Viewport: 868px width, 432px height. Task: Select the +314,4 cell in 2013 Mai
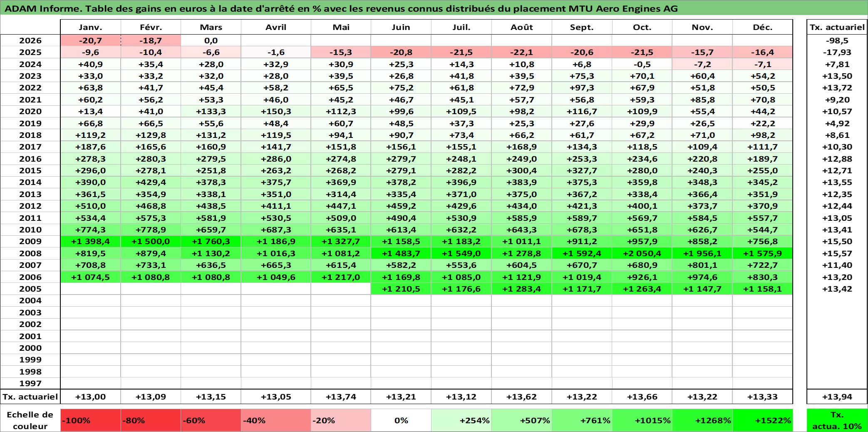[341, 194]
